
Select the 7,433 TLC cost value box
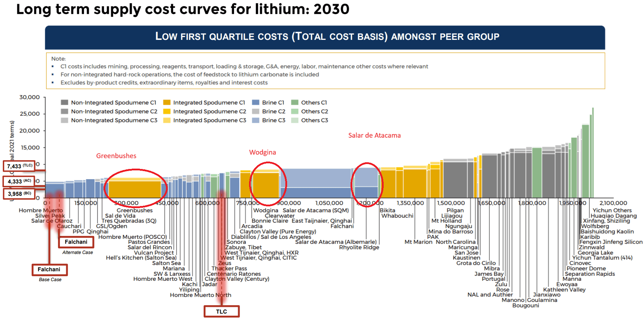point(19,166)
